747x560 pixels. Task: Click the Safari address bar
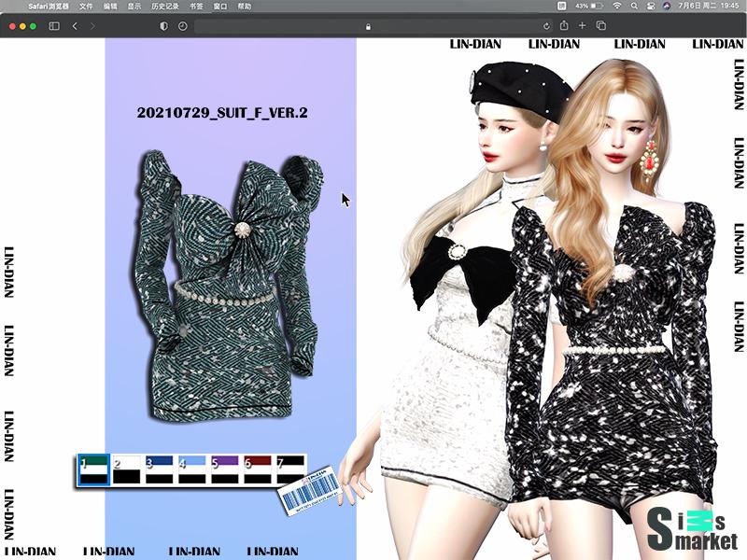tap(369, 26)
